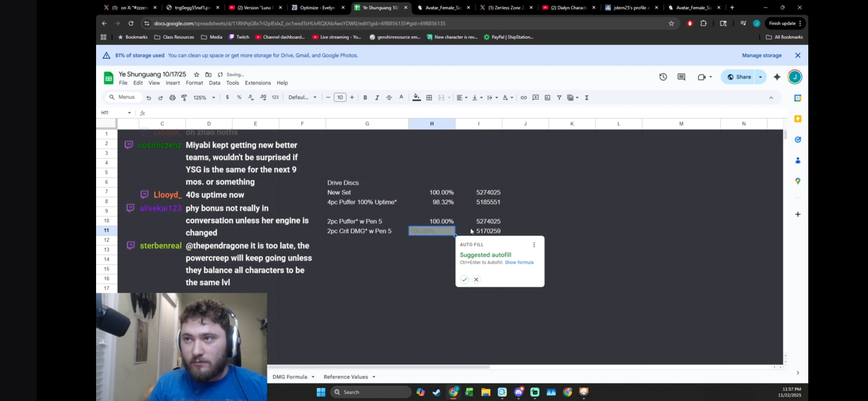Open Steam from the taskbar
The image size is (868, 401).
(x=437, y=392)
